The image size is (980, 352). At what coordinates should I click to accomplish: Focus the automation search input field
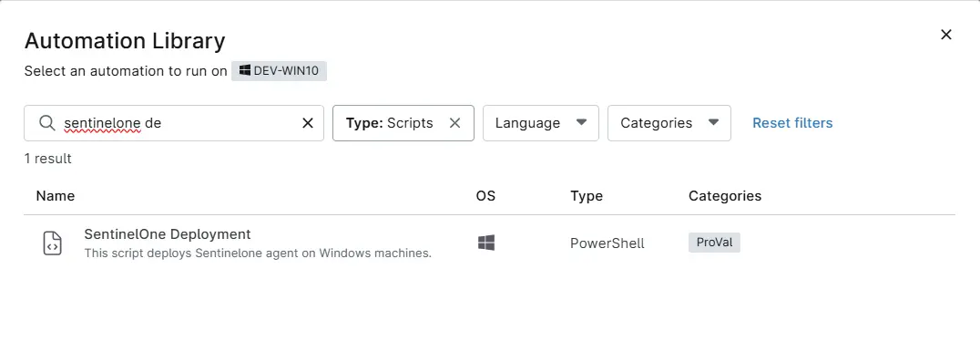coord(179,123)
